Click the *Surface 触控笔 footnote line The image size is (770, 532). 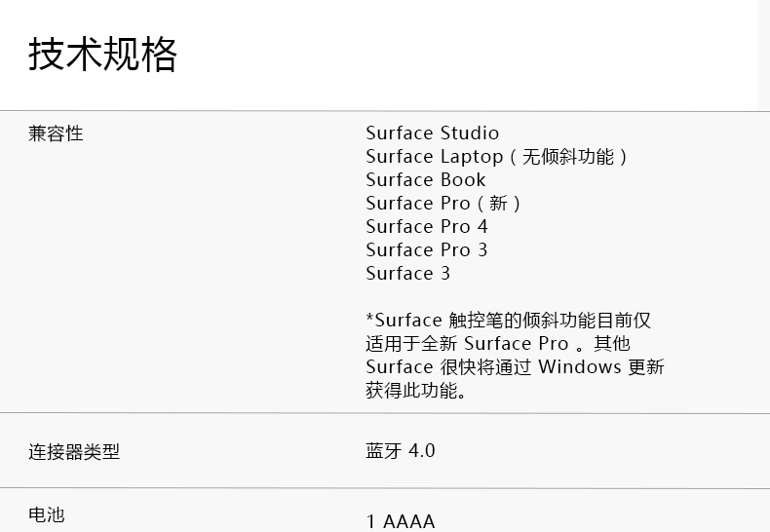click(x=508, y=321)
